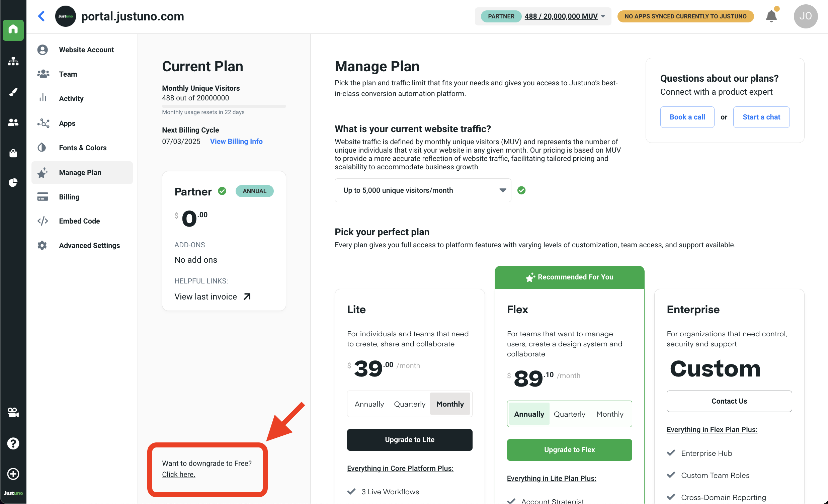The height and width of the screenshot is (504, 828).
Task: Open the pie chart analytics icon
Action: click(x=13, y=182)
